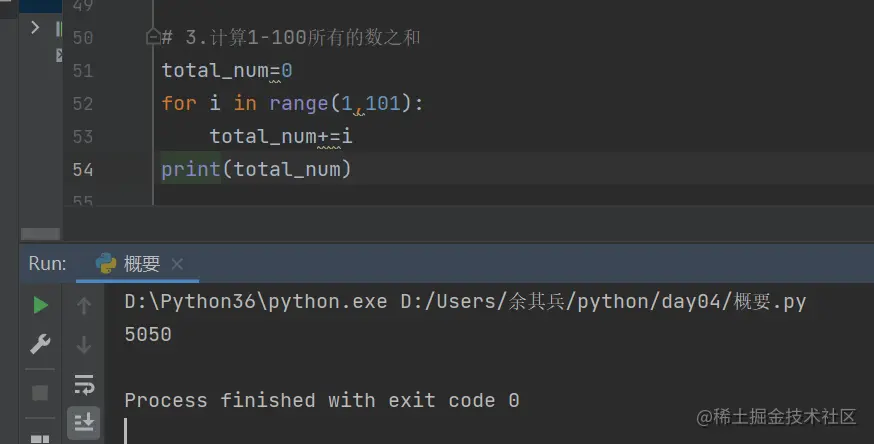Viewport: 874px width, 444px height.
Task: Toggle scroll to end of output
Action: [84, 422]
